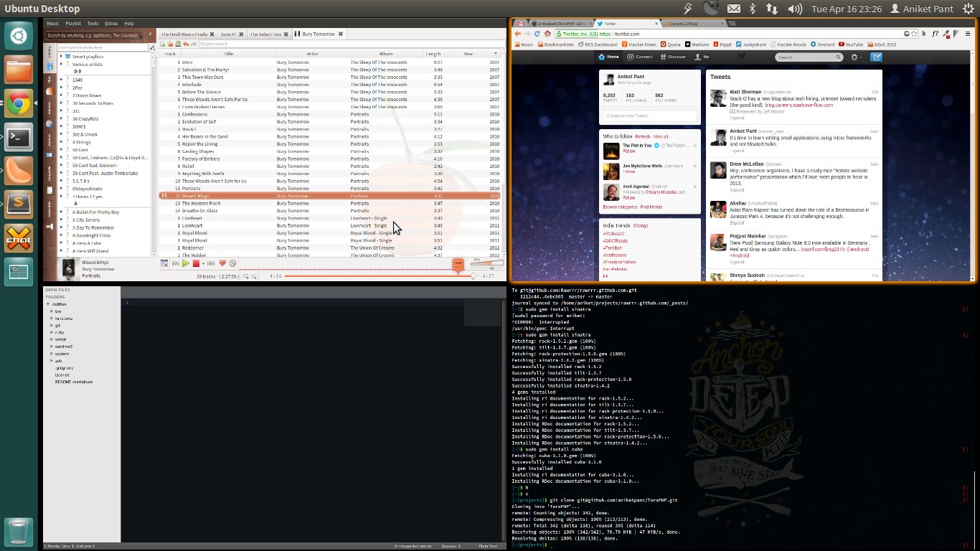
Task: Open the column options arrow after Year
Action: [495, 54]
